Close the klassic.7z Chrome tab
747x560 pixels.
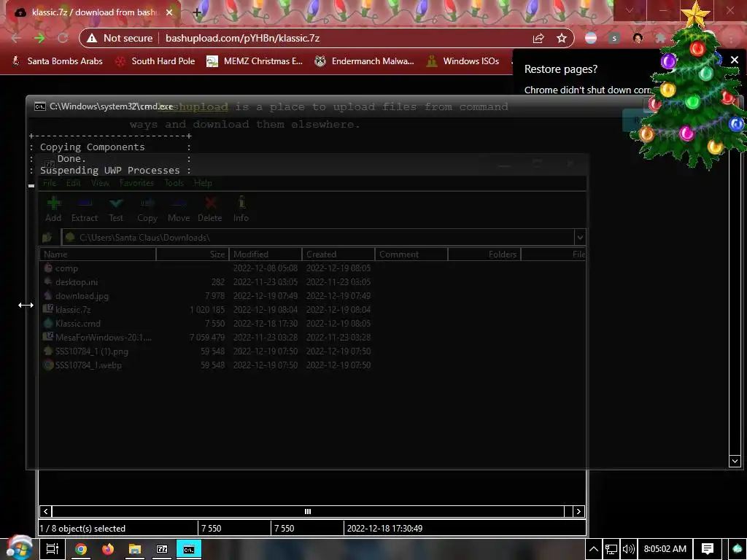point(169,12)
